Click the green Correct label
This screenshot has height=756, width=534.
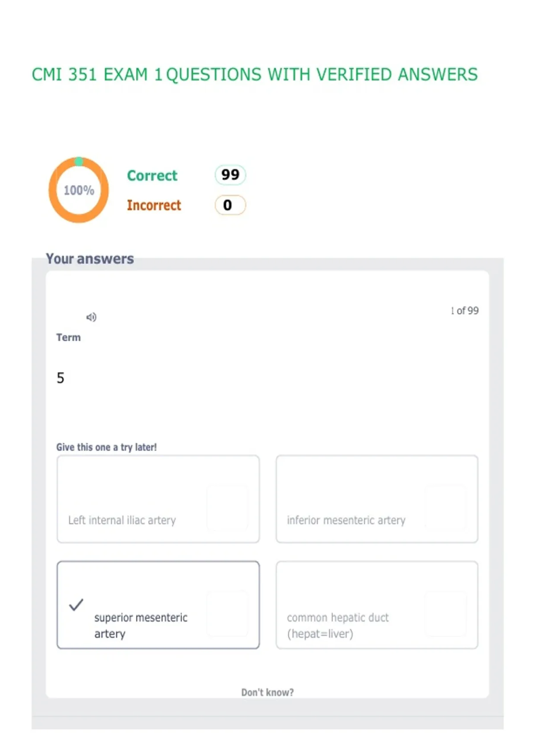click(x=152, y=176)
